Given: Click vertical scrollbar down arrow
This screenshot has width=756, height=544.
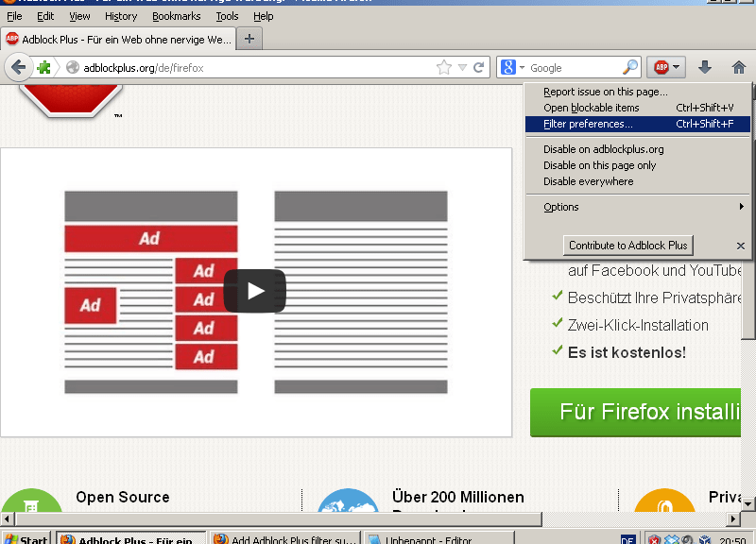Looking at the screenshot, I should 747,504.
